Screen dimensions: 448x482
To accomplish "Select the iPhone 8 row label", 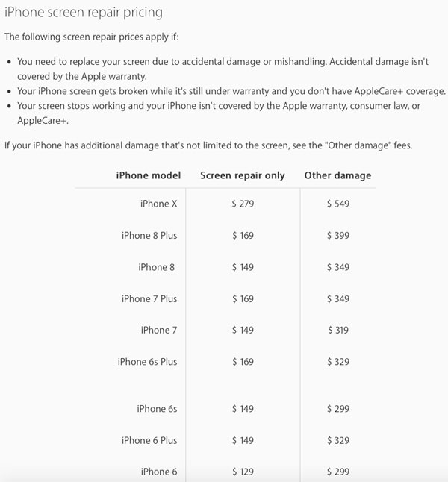I will click(x=157, y=267).
